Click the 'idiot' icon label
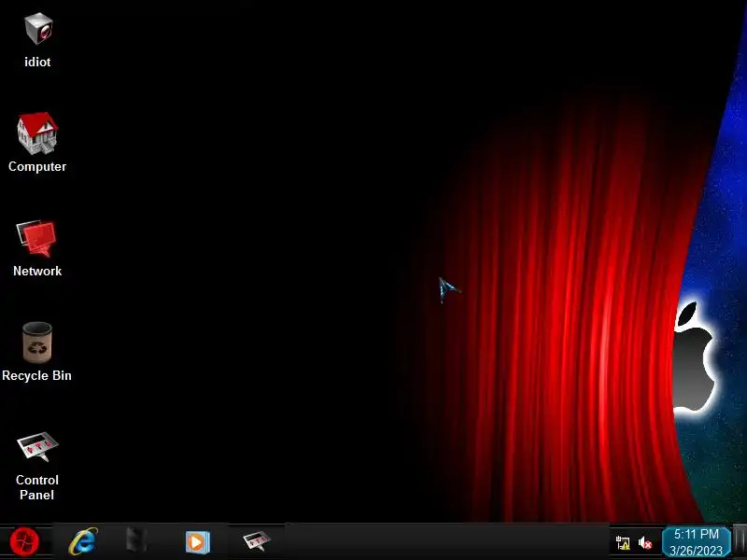The width and height of the screenshot is (747, 560). pyautogui.click(x=37, y=62)
